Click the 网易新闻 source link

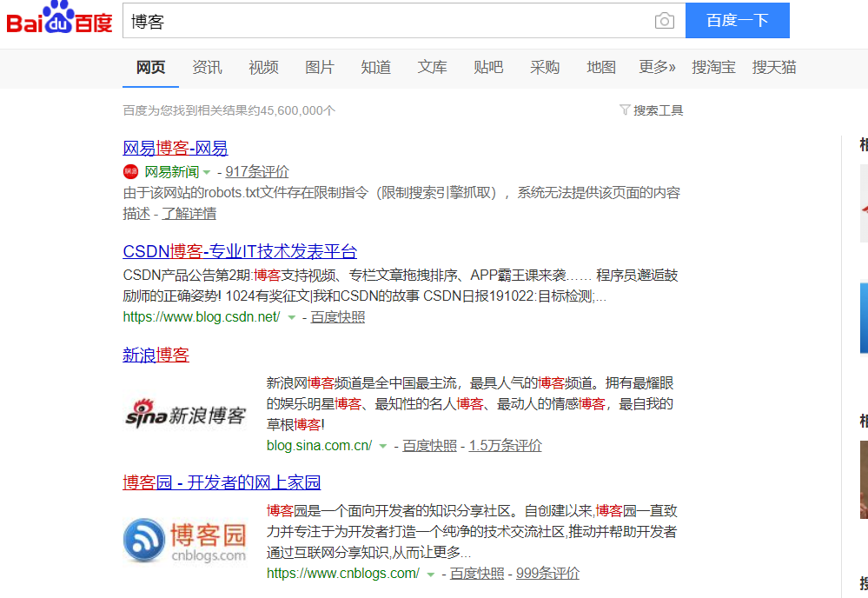(x=172, y=171)
